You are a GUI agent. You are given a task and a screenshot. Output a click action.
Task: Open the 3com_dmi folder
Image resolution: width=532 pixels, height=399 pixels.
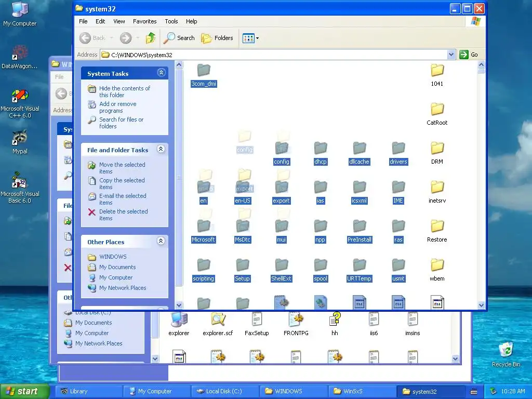click(x=204, y=75)
